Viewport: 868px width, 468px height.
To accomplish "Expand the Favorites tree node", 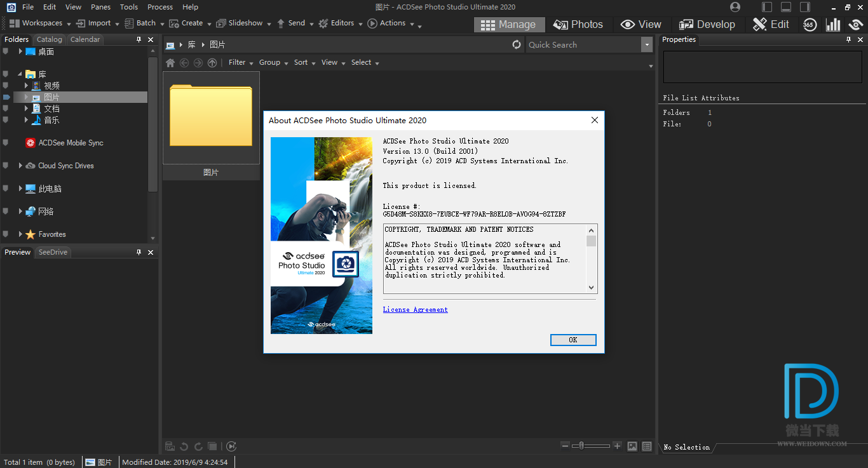I will [x=20, y=234].
